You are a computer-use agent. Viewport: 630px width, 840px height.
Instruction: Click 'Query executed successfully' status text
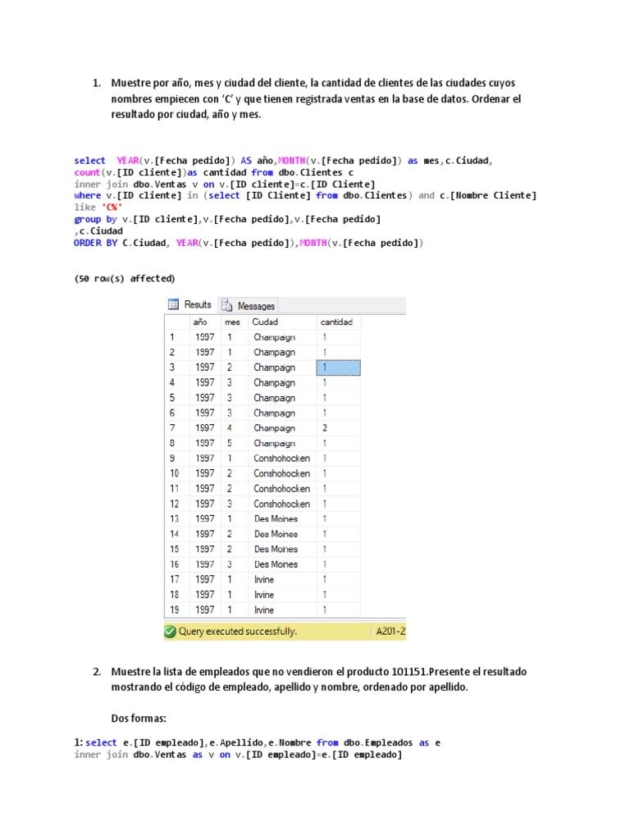coord(239,632)
